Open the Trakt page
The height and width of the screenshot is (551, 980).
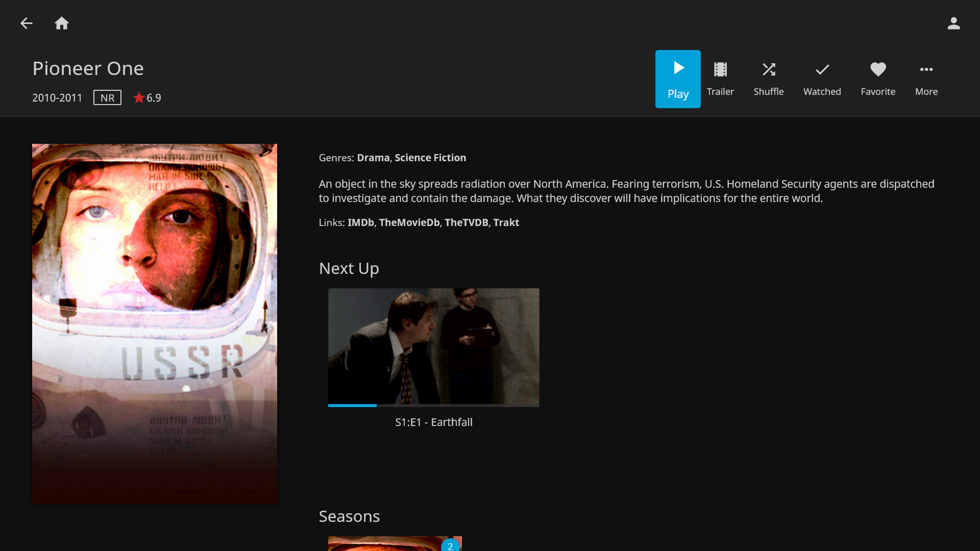[x=506, y=222]
